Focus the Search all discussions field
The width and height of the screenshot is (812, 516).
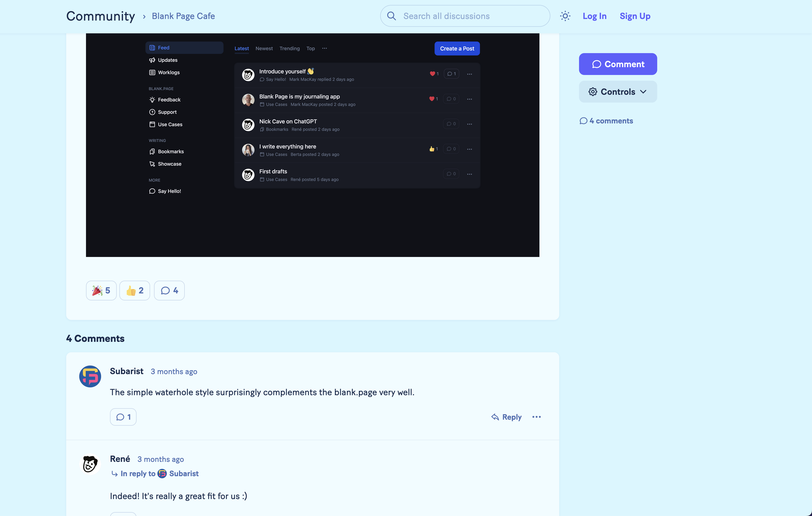465,16
